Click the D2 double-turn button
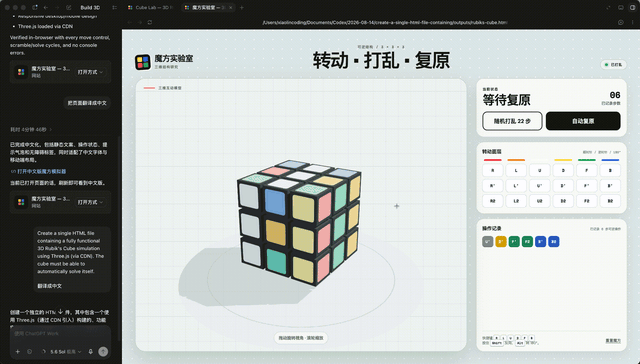Viewport: 640px width, 364px height. coord(563,201)
